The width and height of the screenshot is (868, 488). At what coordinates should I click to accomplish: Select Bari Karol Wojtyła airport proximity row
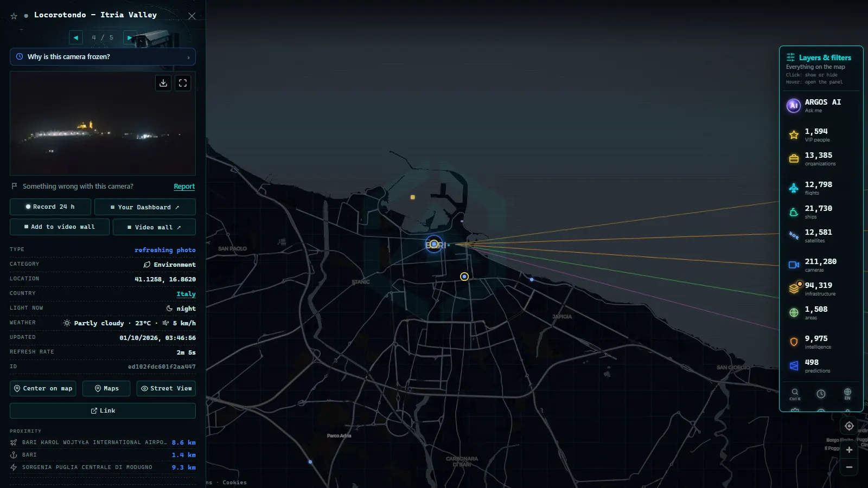(103, 442)
